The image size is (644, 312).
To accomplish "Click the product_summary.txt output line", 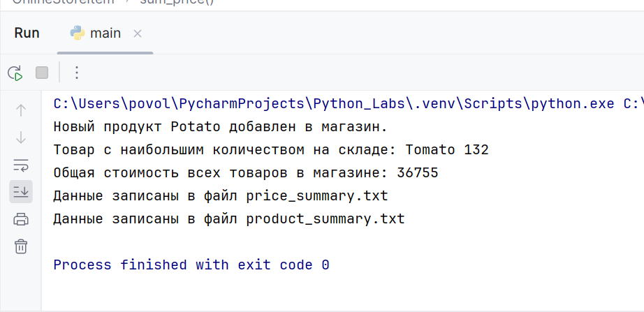I will [x=229, y=219].
